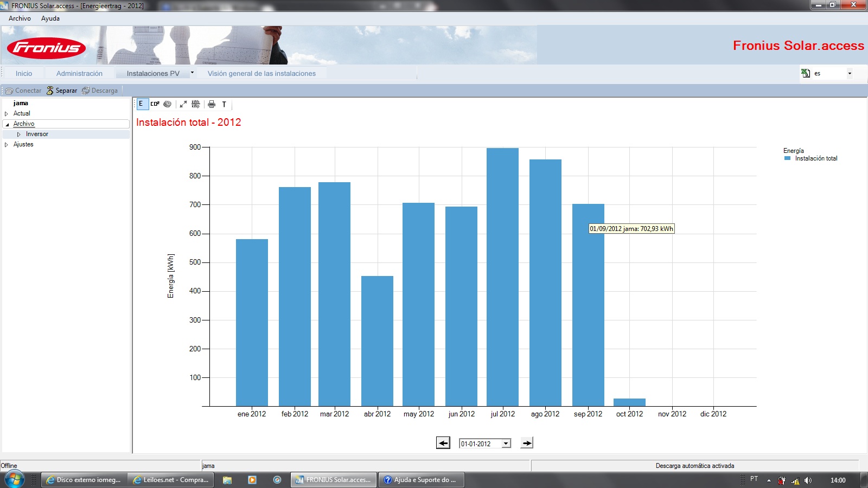
Task: Toggle the Energy (E) chart view
Action: [x=142, y=104]
